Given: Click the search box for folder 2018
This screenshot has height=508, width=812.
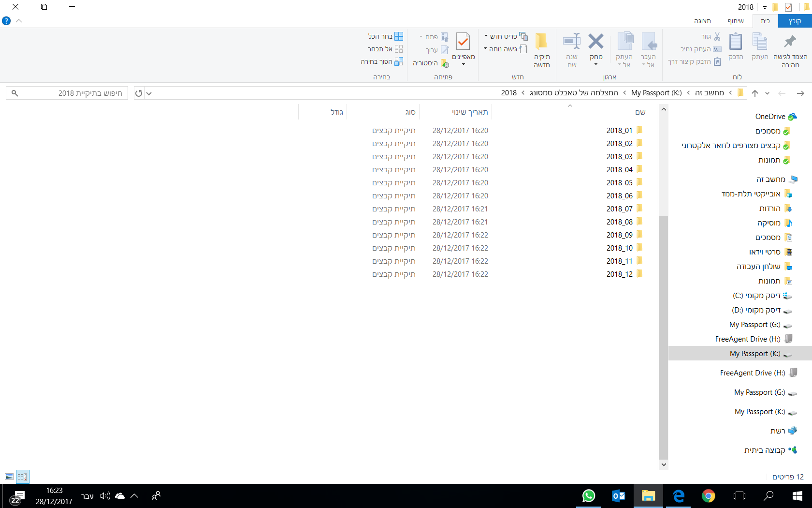Looking at the screenshot, I should pos(68,93).
